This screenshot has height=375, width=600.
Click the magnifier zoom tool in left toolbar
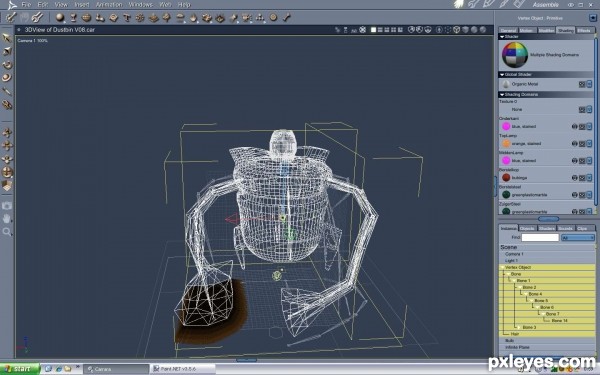(7, 232)
